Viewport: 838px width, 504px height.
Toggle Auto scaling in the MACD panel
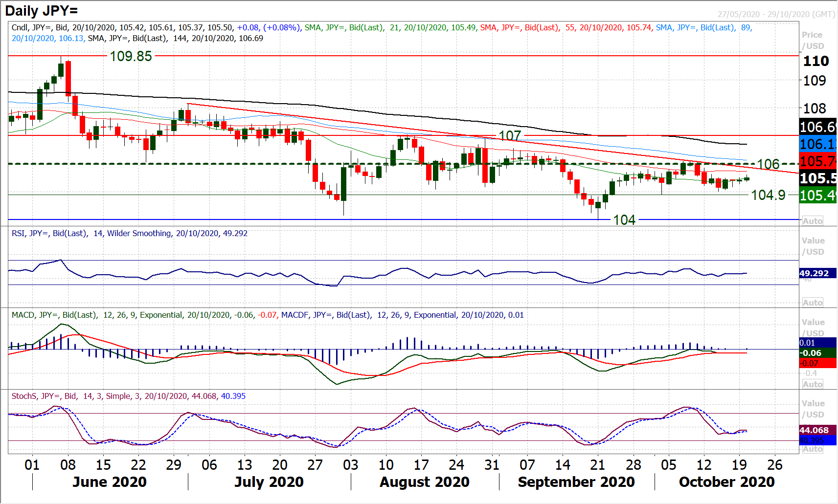812,384
